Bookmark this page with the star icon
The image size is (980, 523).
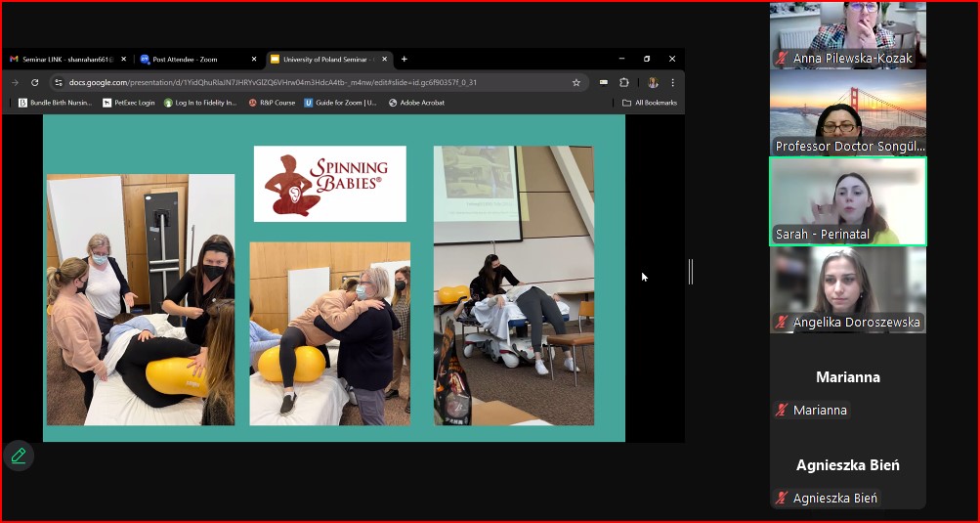pos(576,82)
